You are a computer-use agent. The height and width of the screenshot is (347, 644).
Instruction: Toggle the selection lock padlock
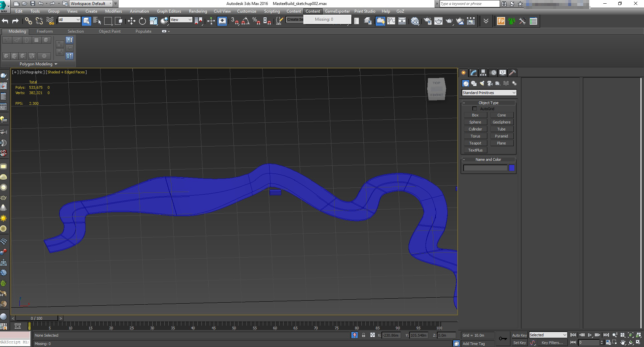click(x=363, y=335)
